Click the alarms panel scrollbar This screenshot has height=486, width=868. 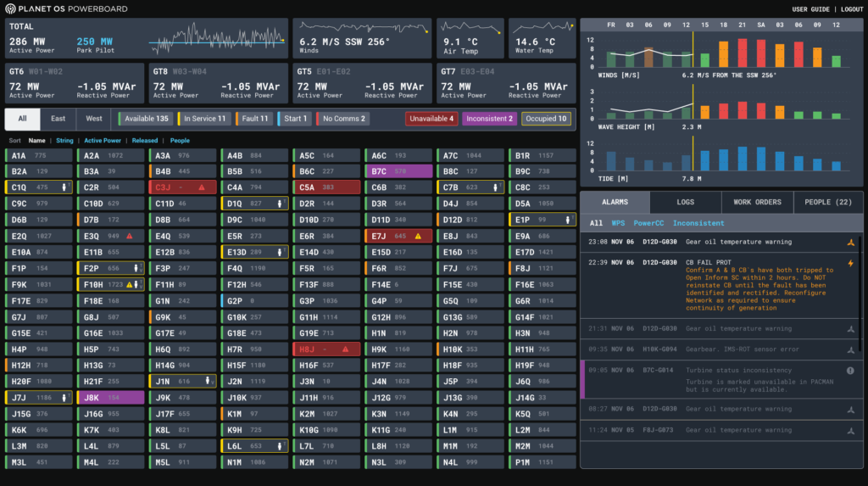tap(860, 293)
